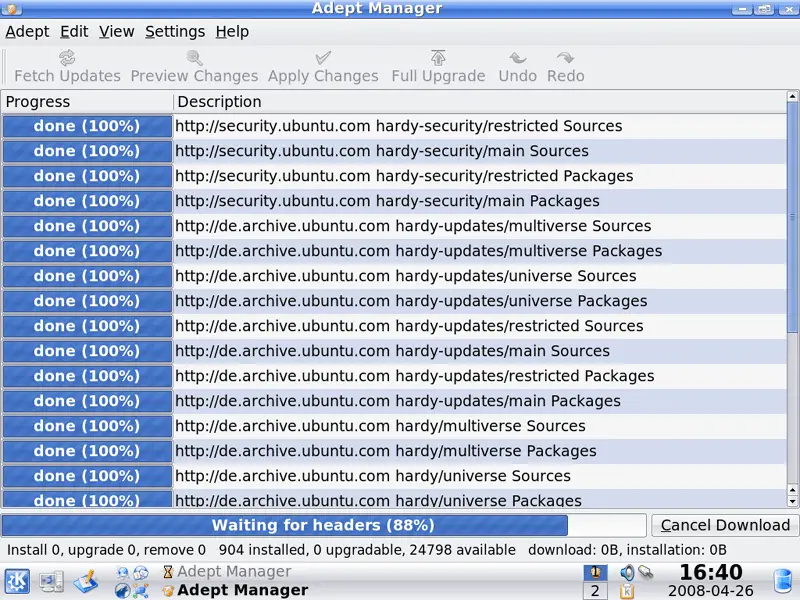Image resolution: width=800 pixels, height=600 pixels.
Task: Open the Edit menu
Action: click(x=74, y=32)
